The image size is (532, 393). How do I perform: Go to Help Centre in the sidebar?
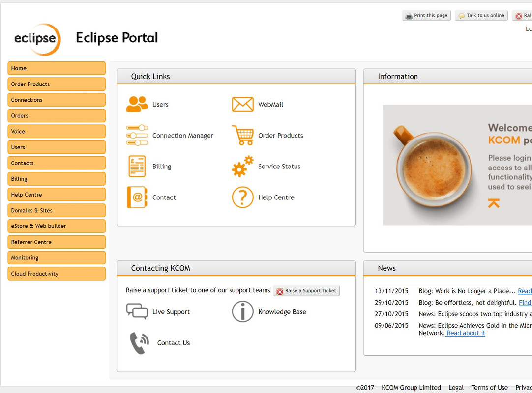click(57, 195)
